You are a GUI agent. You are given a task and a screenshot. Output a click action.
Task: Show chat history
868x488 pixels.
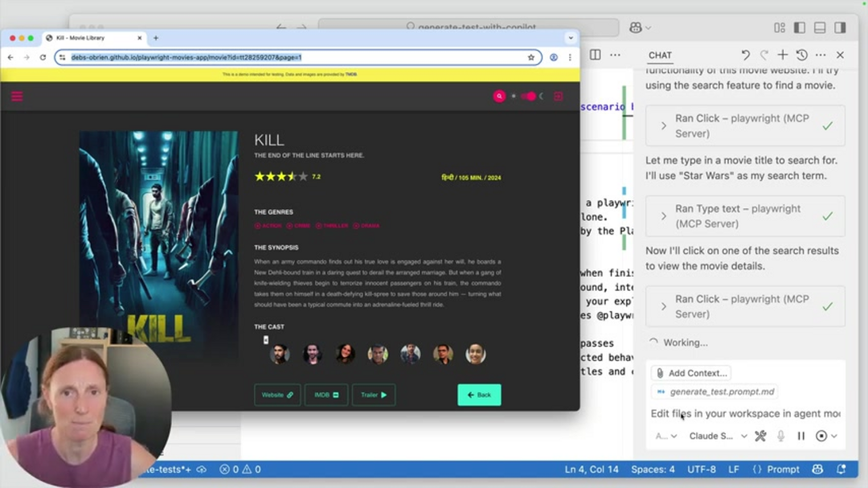point(801,55)
